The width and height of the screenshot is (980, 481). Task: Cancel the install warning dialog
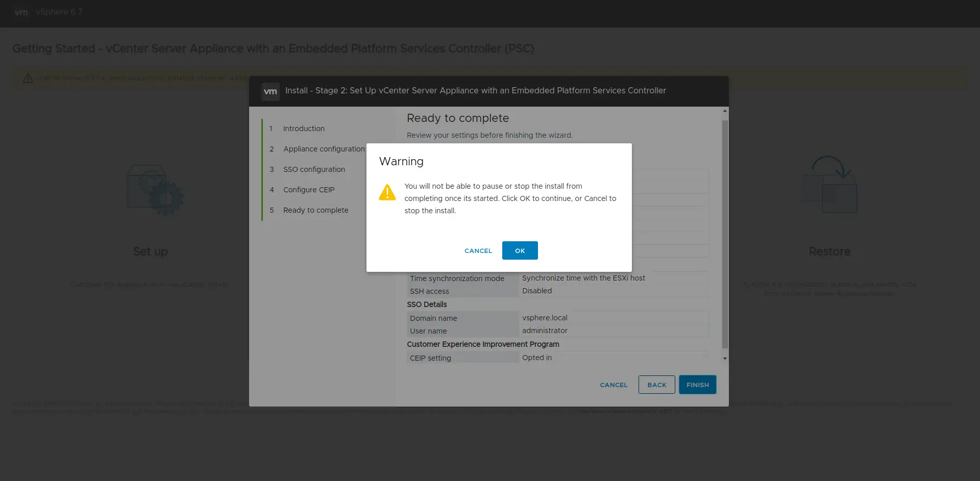[x=478, y=250]
